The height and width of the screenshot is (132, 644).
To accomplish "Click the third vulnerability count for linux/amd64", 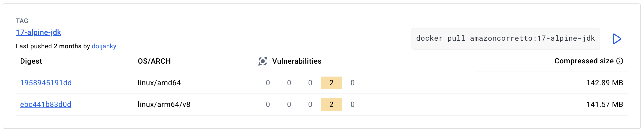I will click(x=310, y=83).
